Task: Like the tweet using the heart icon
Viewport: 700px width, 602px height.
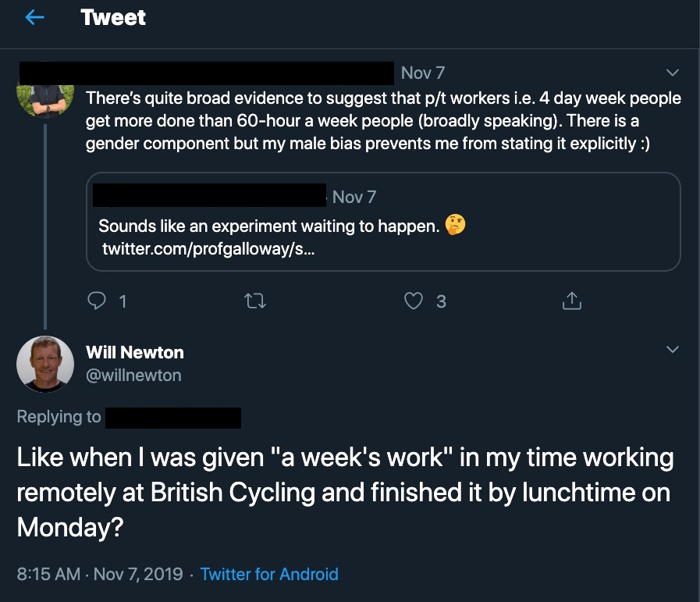Action: click(x=414, y=301)
